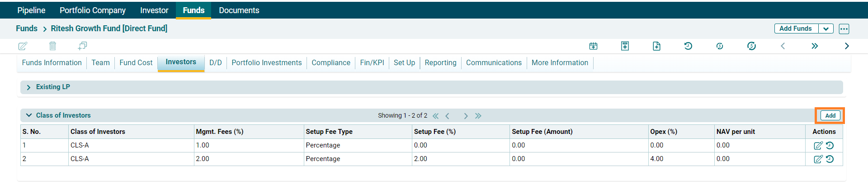Go to last page in Class of Investors pager
This screenshot has width=868, height=195.
[x=478, y=116]
